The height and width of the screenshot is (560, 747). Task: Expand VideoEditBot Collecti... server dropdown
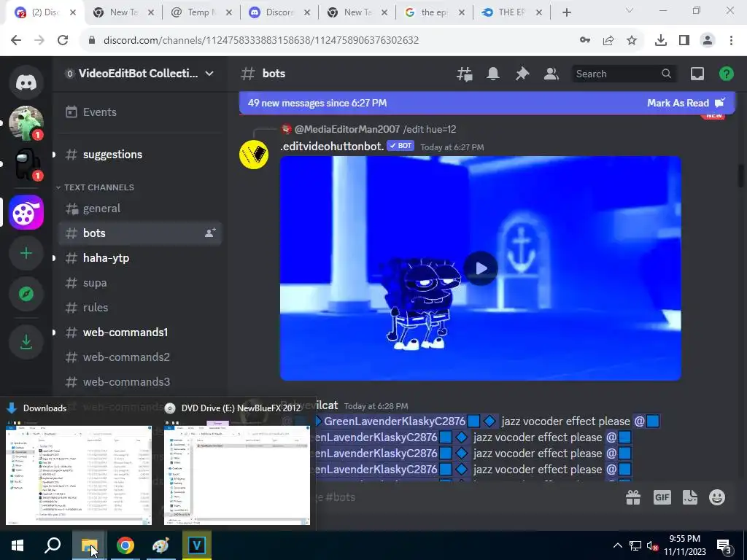[209, 74]
